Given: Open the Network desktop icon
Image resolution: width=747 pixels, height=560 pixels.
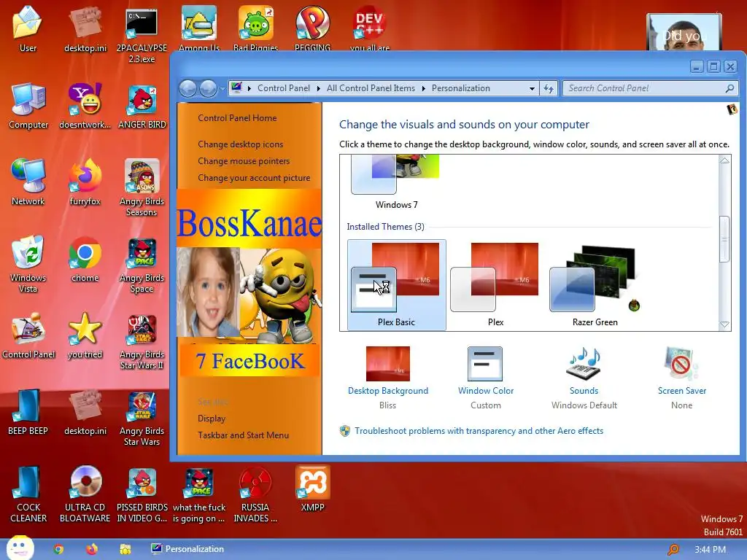Looking at the screenshot, I should [28, 182].
